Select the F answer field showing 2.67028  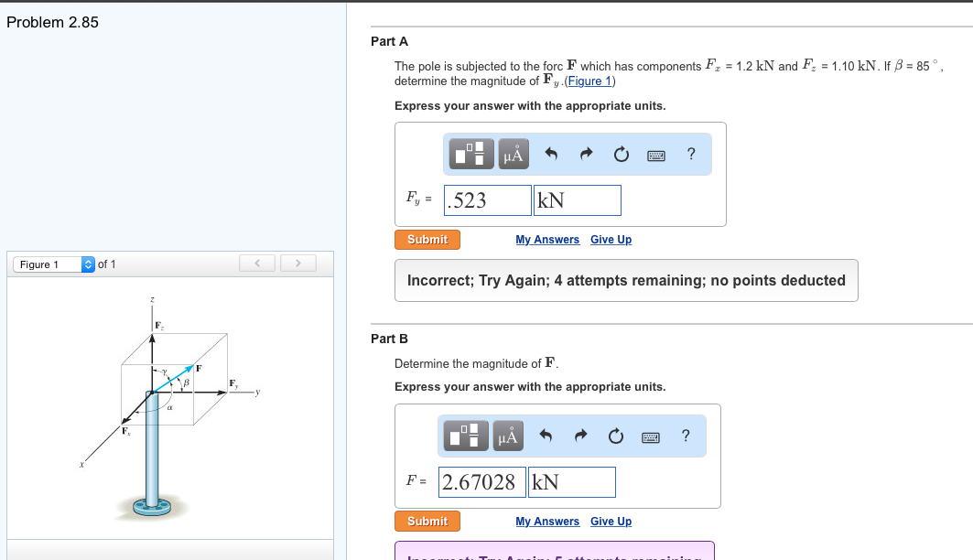pyautogui.click(x=481, y=481)
